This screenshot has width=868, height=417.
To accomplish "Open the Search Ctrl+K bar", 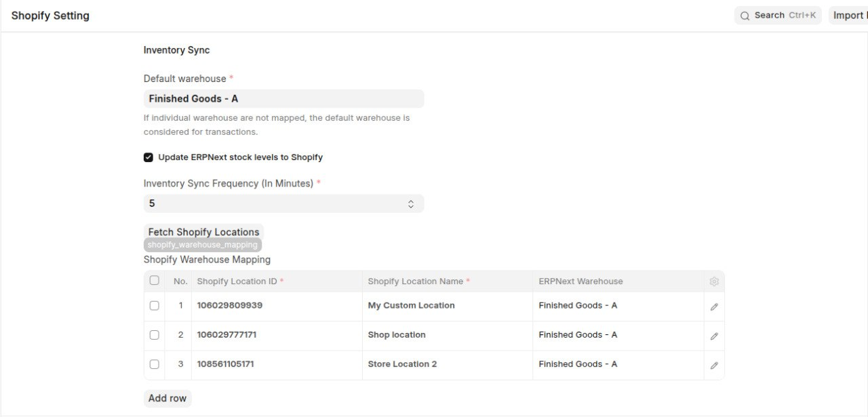I will pos(778,16).
